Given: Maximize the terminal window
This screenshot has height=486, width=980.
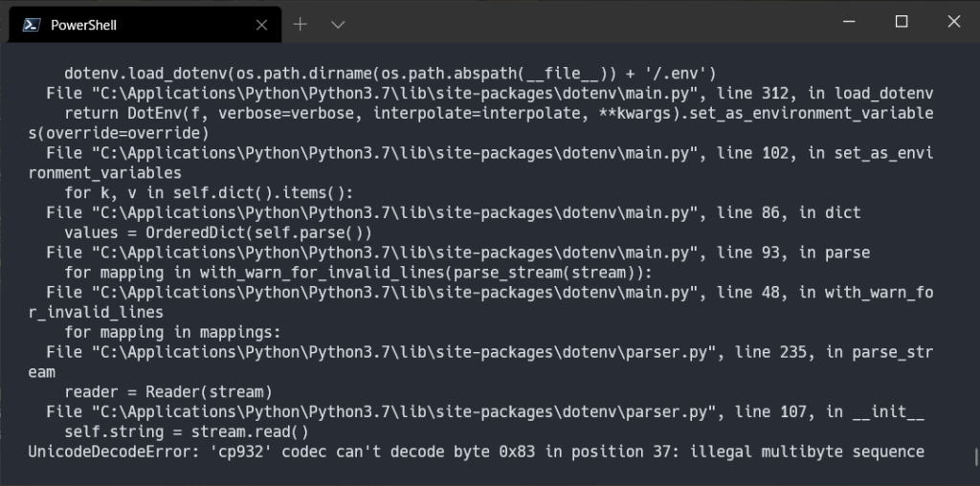Looking at the screenshot, I should click(x=902, y=22).
